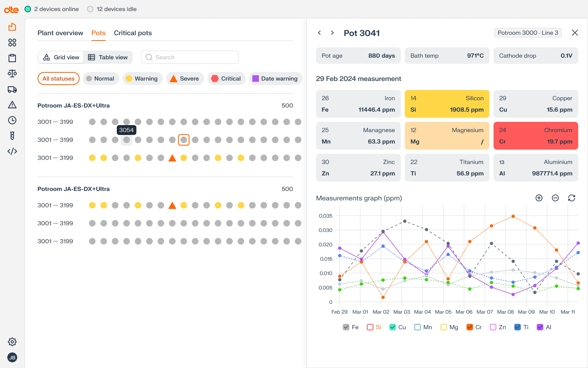Click the Potroom 3000 · Line 3 tag
Viewport: 588px width, 368px height.
[528, 33]
